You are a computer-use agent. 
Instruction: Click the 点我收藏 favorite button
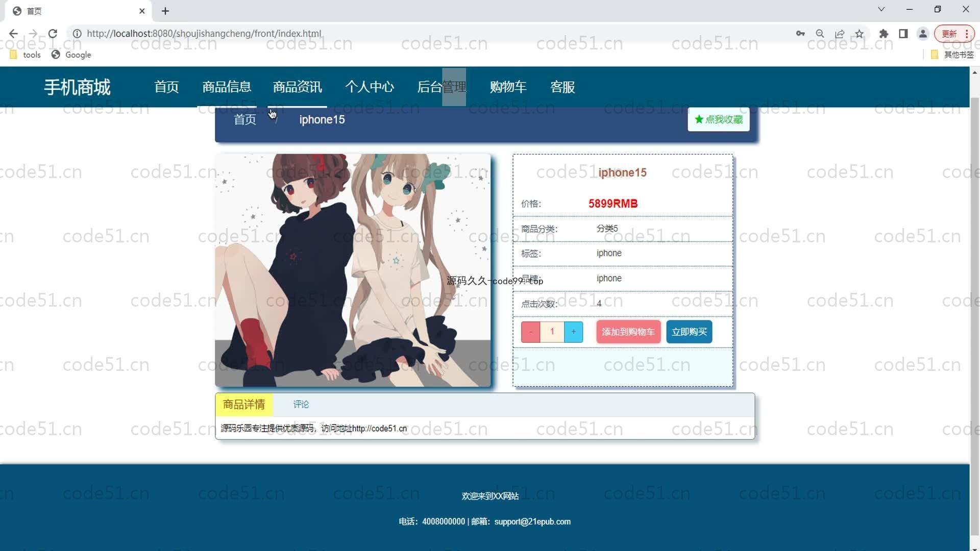[x=718, y=119]
